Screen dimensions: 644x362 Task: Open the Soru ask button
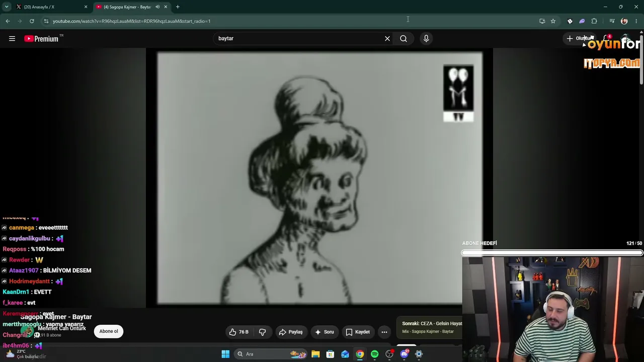325,332
